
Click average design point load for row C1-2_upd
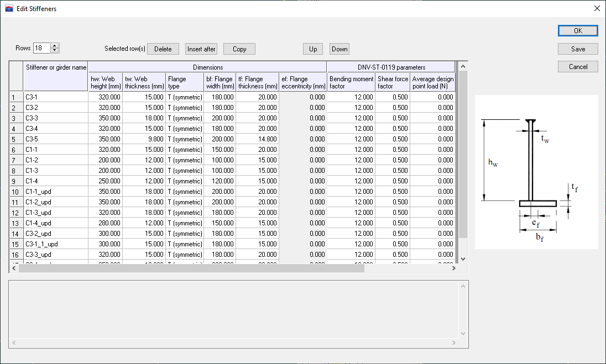pyautogui.click(x=432, y=202)
